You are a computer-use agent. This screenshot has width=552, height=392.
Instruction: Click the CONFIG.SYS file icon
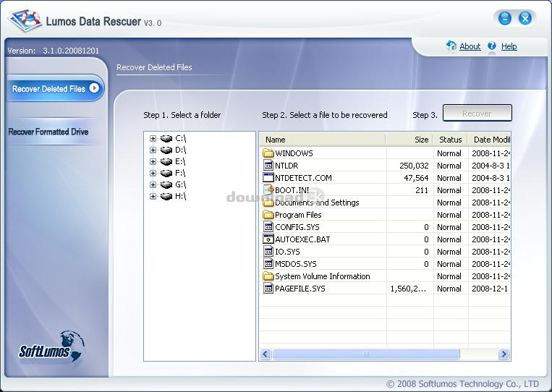point(268,226)
